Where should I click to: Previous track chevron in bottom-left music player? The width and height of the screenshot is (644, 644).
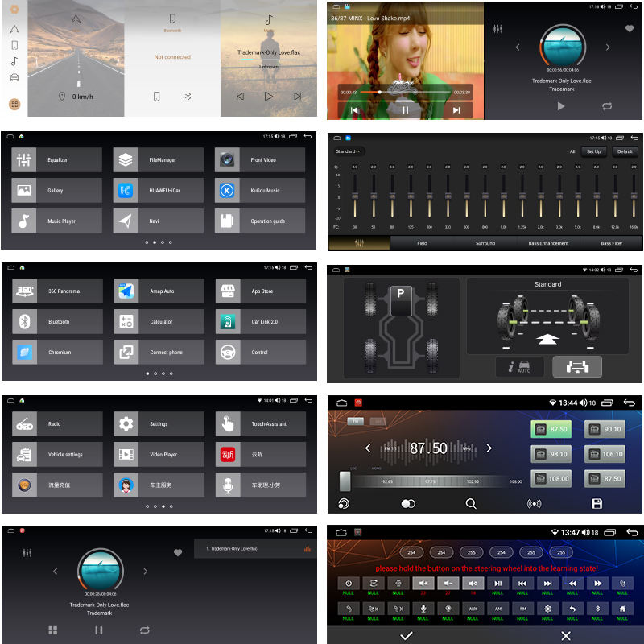(55, 571)
